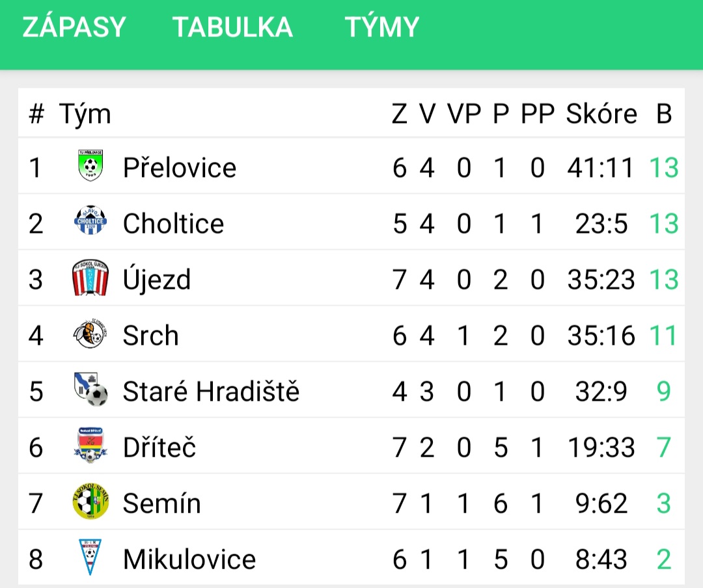
Task: Open the ZÁPASY tab
Action: pos(74,27)
